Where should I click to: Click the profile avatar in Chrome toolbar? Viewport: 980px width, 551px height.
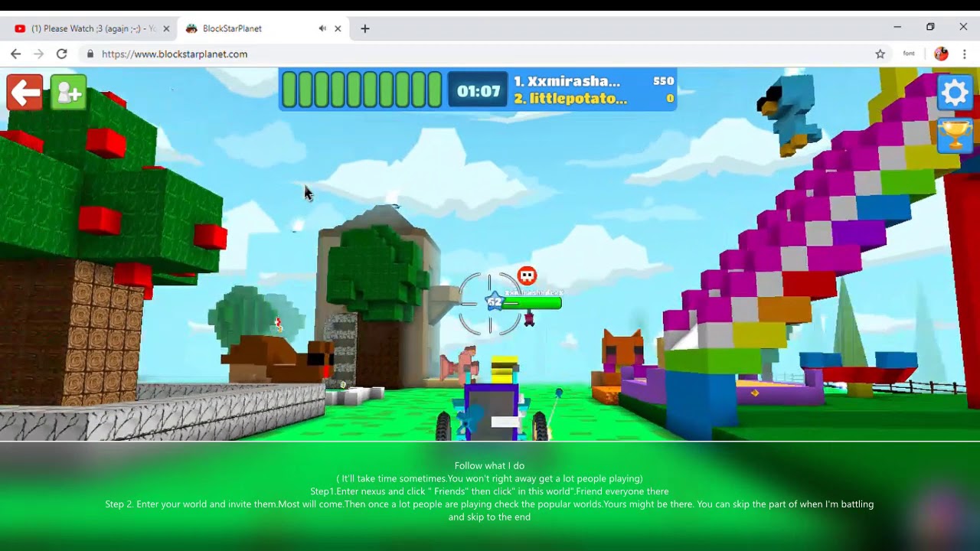941,54
